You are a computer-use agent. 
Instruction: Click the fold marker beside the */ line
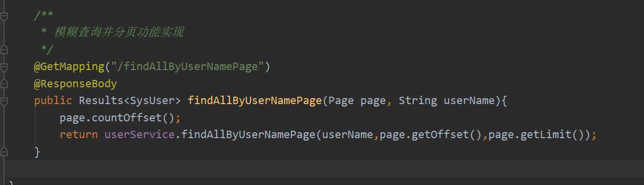(4, 49)
